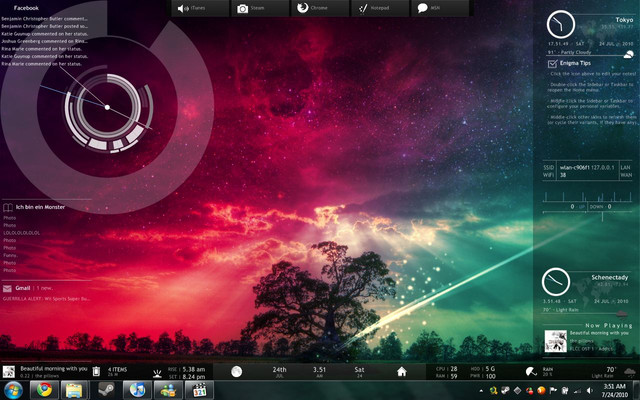
Task: Open the Windows Start menu orb
Action: click(x=14, y=390)
